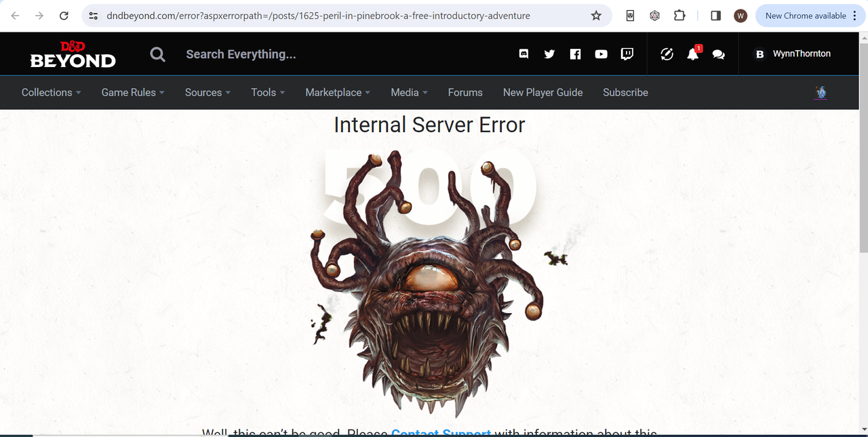This screenshot has width=868, height=437.
Task: Go to the D&D Beyond home logo
Action: pyautogui.click(x=73, y=54)
